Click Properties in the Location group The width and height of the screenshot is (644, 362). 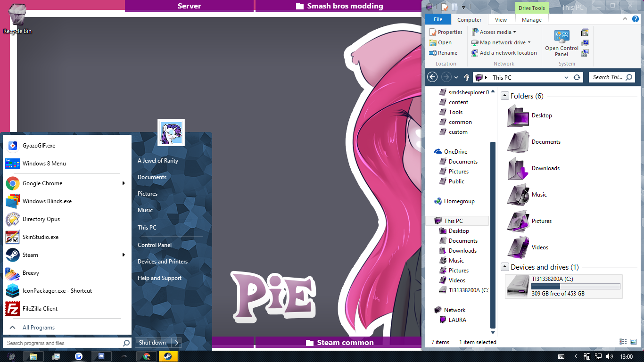446,32
